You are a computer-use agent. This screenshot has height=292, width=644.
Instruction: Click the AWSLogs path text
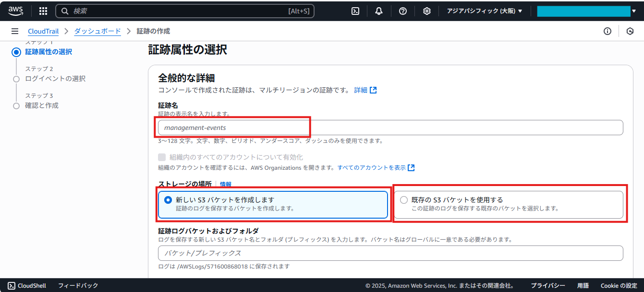pyautogui.click(x=224, y=267)
